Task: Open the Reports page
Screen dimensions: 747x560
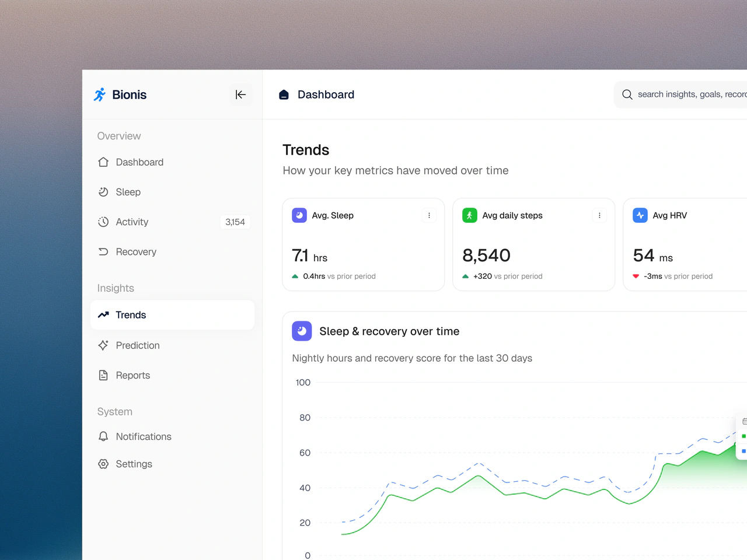Action: pyautogui.click(x=172, y=375)
